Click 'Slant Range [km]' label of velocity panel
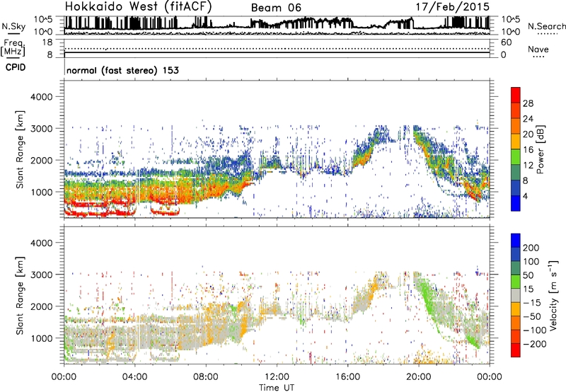The width and height of the screenshot is (566, 392). (20, 296)
